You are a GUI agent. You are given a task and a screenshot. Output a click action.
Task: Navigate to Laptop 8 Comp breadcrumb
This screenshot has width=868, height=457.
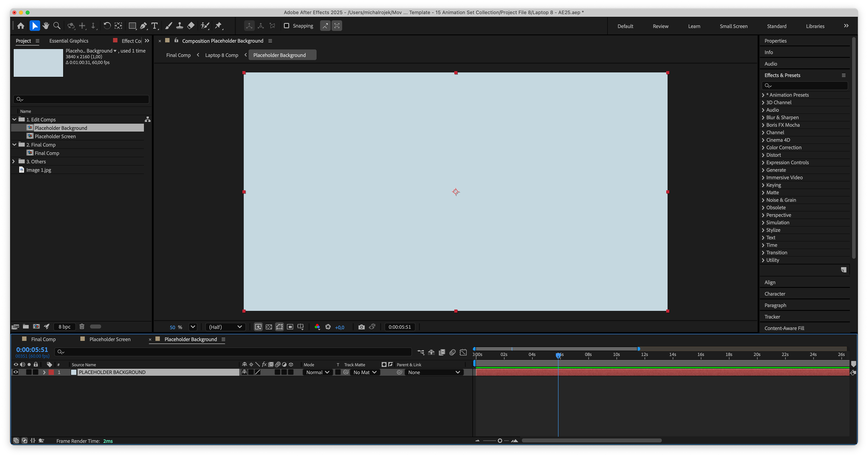tap(221, 55)
